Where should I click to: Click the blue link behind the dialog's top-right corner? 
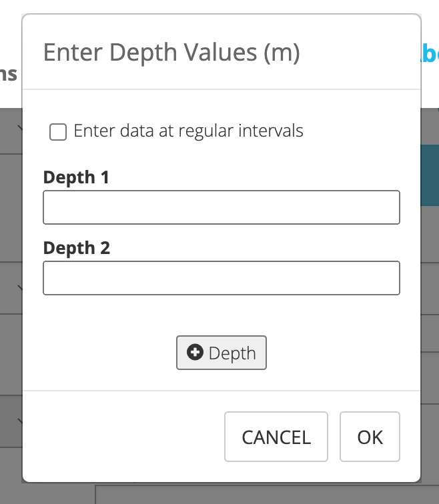coord(430,53)
